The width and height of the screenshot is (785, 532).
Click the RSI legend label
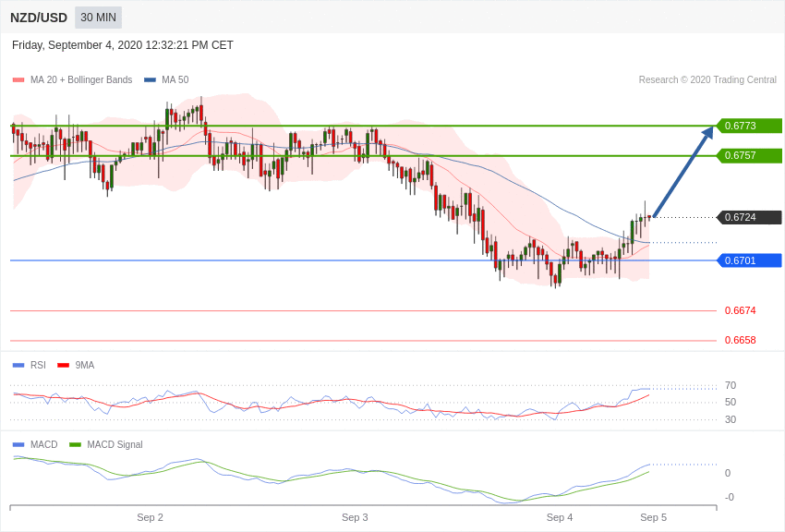click(x=38, y=366)
